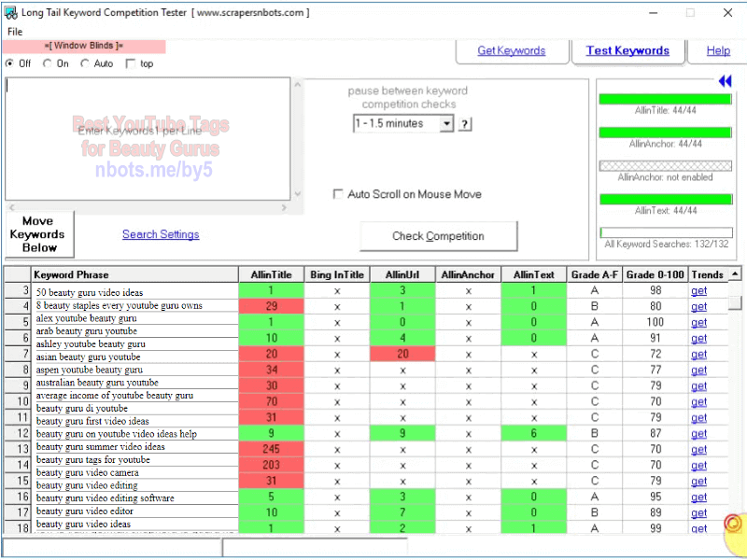Image resolution: width=747 pixels, height=560 pixels.
Task: Open the File menu
Action: click(x=14, y=31)
